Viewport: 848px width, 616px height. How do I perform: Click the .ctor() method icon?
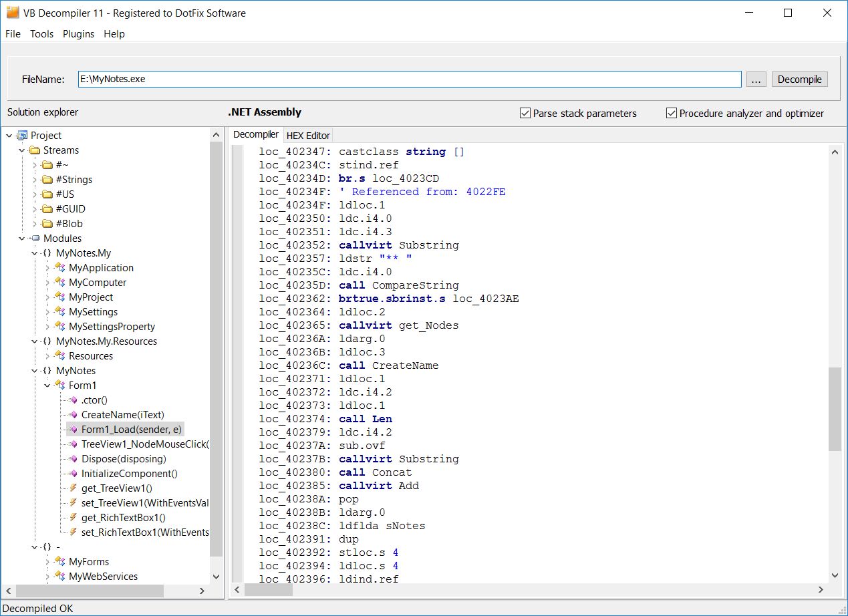pyautogui.click(x=74, y=400)
